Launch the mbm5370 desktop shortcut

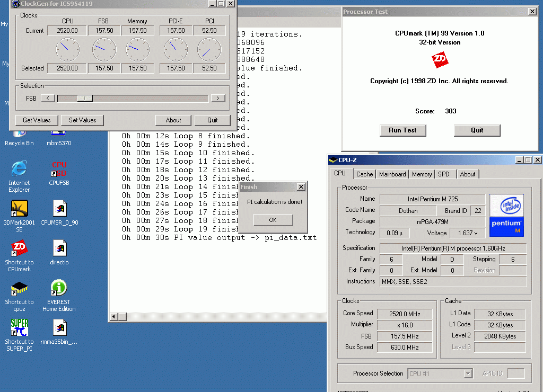tap(59, 138)
